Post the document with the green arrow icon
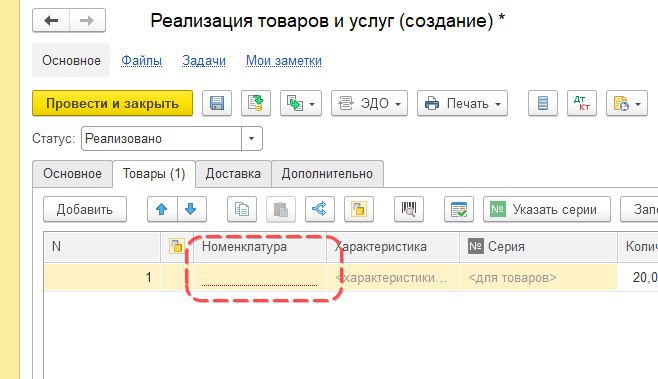658x379 pixels. [x=256, y=103]
